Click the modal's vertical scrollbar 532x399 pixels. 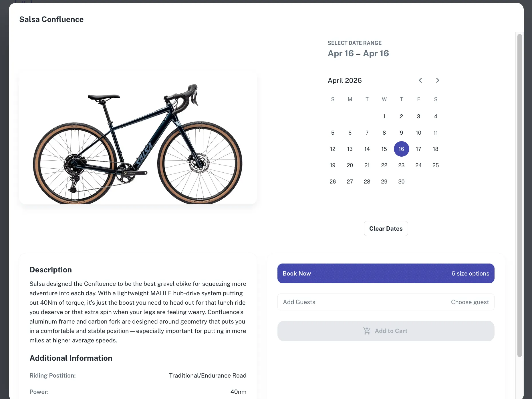coord(519,194)
